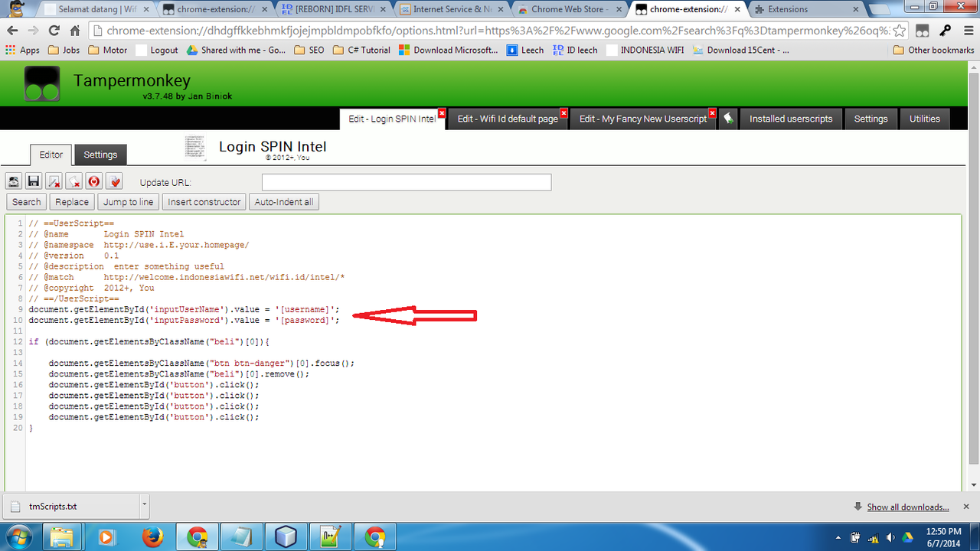The image size is (980, 551).
Task: Click the Search button
Action: [x=26, y=202]
